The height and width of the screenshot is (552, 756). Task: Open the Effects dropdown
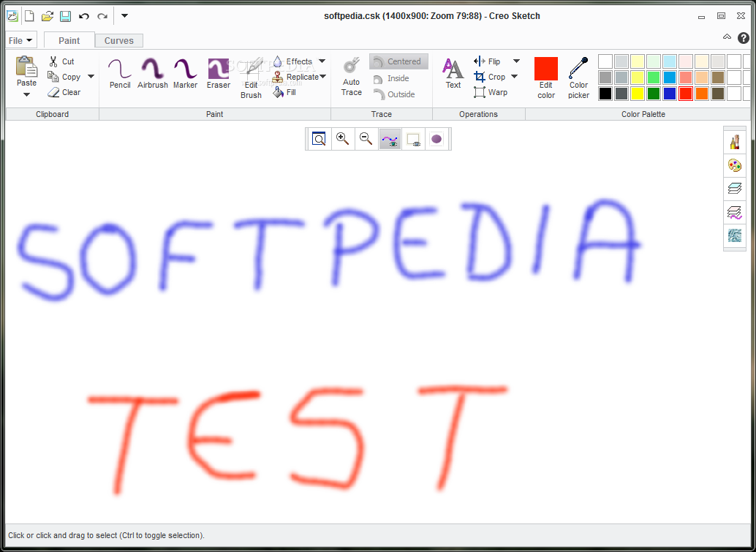(x=322, y=61)
